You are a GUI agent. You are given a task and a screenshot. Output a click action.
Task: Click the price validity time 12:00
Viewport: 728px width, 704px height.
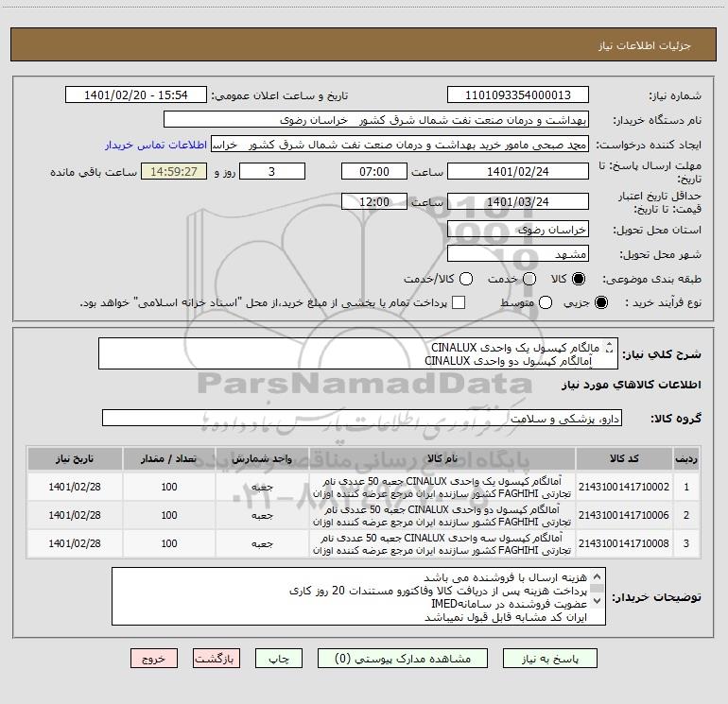(x=374, y=201)
